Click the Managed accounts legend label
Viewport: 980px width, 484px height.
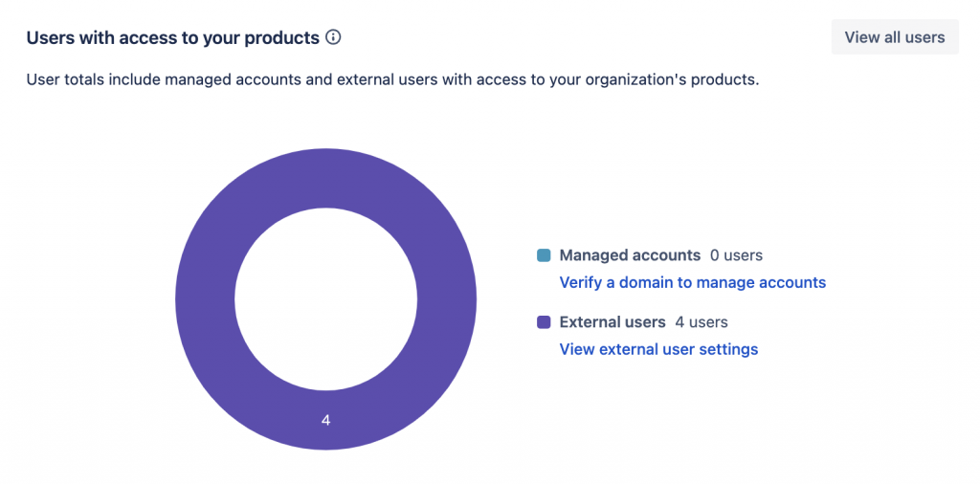click(630, 255)
